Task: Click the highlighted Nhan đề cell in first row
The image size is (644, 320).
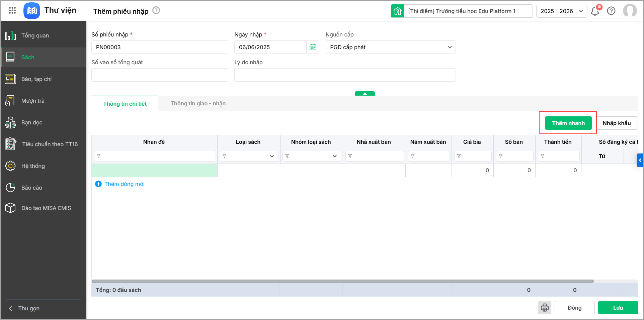Action: [155, 170]
